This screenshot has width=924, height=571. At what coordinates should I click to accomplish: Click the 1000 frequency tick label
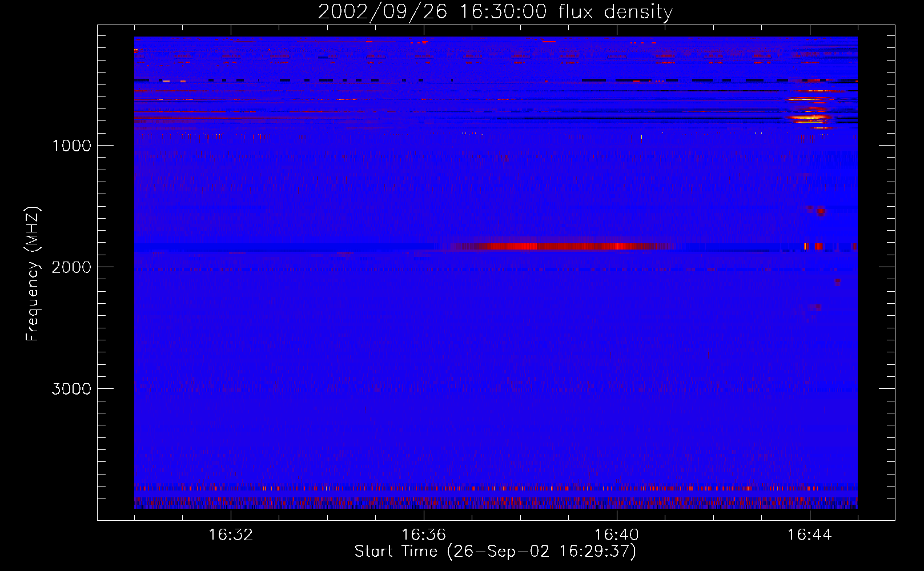tap(71, 146)
